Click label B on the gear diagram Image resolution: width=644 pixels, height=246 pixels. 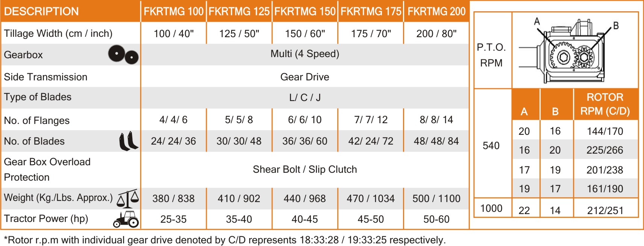click(616, 26)
